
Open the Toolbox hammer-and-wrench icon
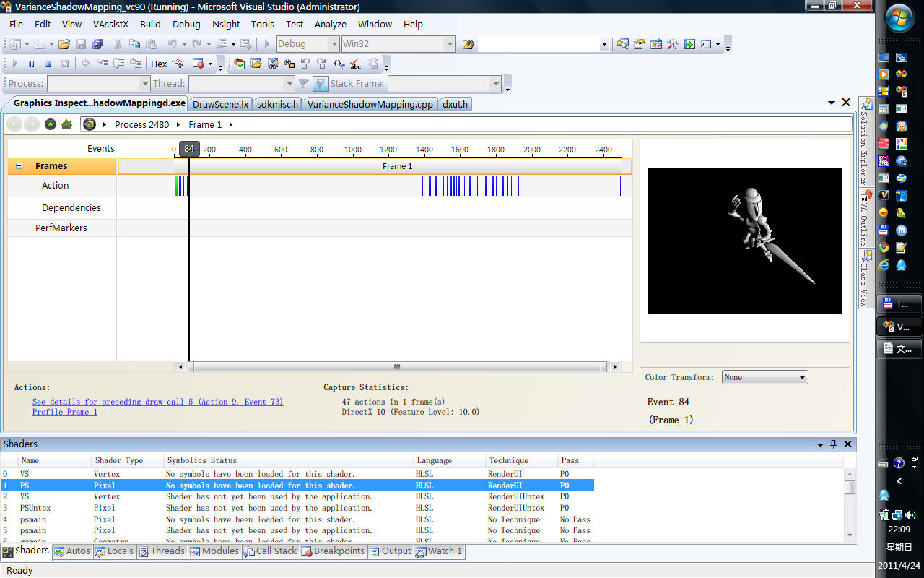[673, 44]
